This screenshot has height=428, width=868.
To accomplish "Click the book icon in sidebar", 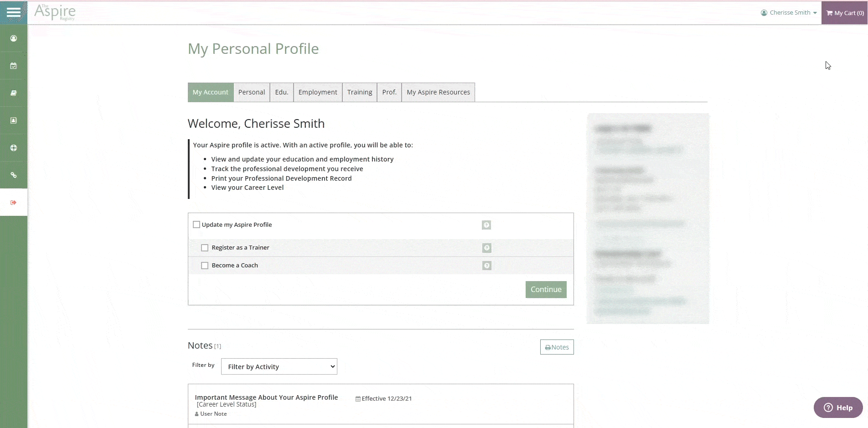I will click(x=14, y=93).
